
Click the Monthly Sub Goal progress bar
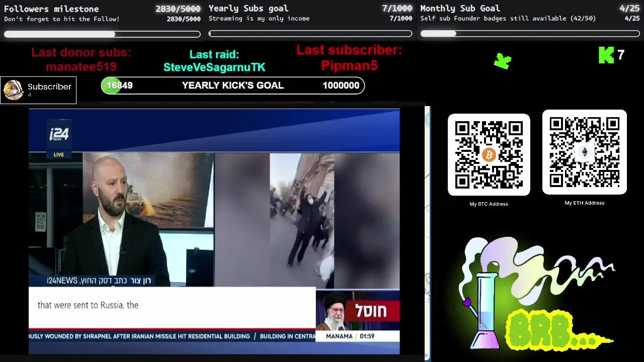[530, 34]
